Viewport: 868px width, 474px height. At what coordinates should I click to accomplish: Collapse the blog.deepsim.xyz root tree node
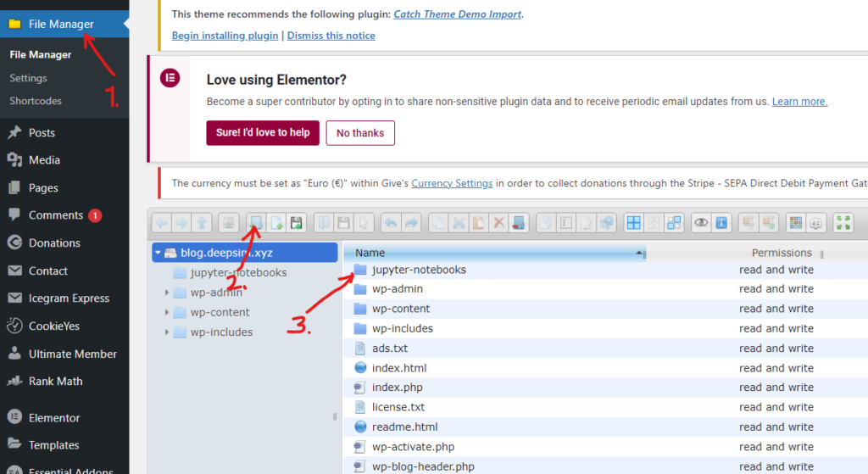tap(158, 253)
